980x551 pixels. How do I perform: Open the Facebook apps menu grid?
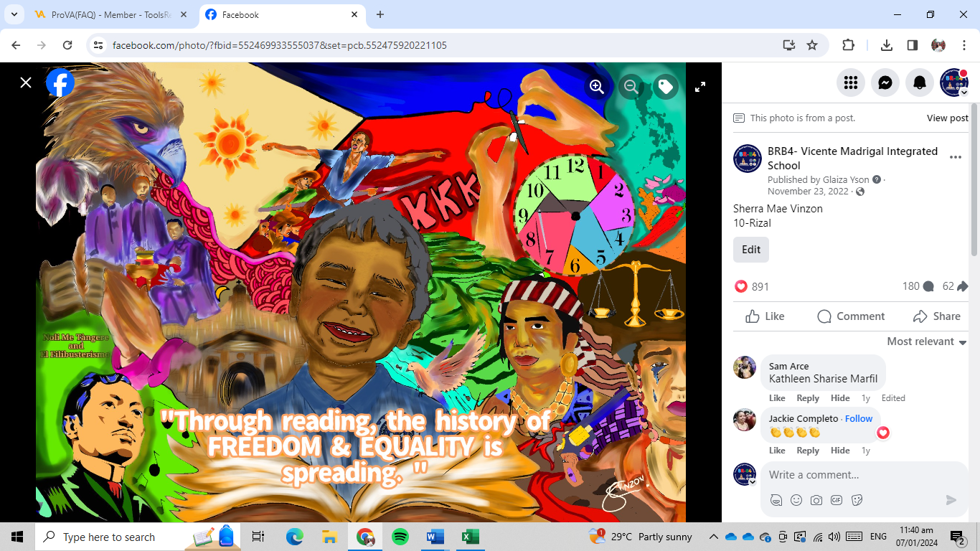[x=850, y=83]
